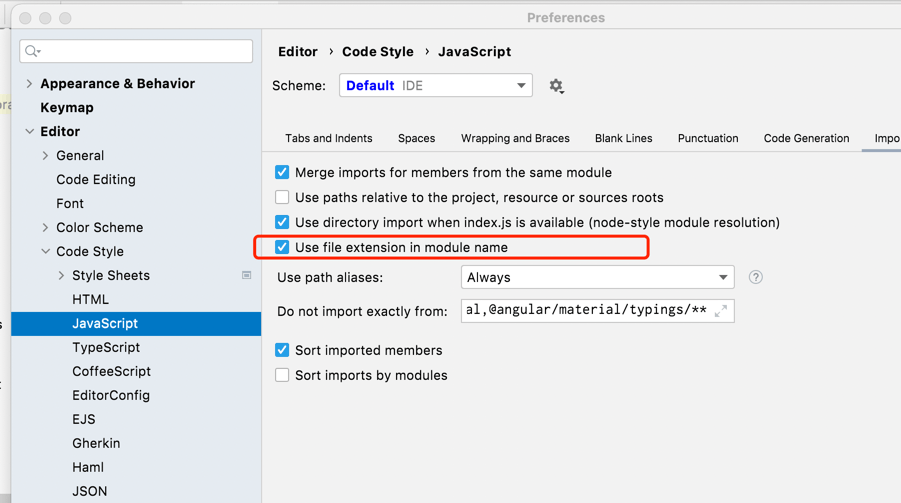
Task: Expand the Color Scheme node
Action: click(45, 228)
